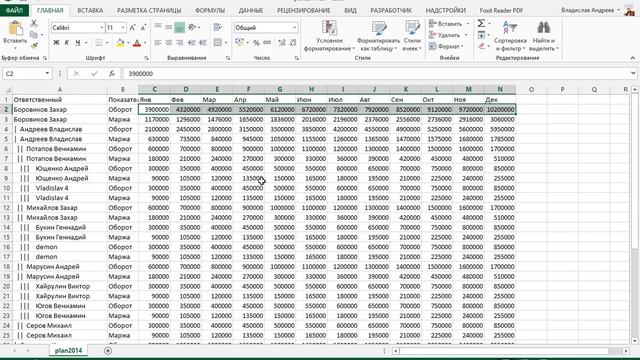
Task: Switch to the ФОРМУЛЫ tab
Action: [x=210, y=10]
